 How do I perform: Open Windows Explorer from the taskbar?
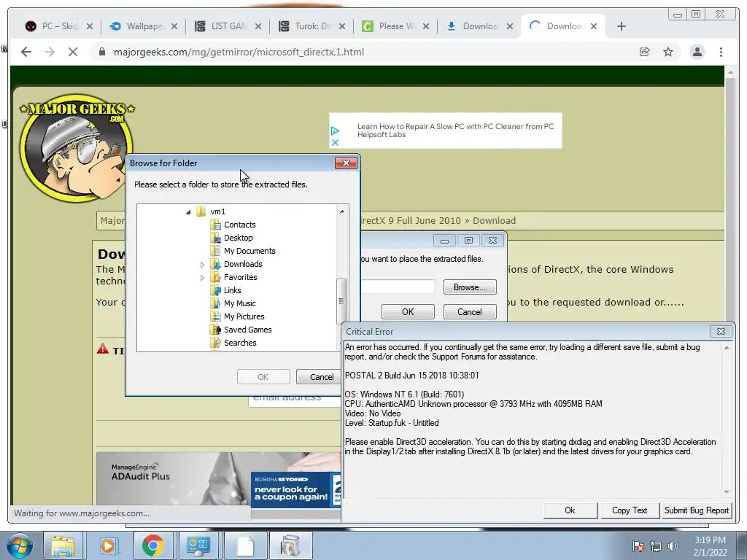point(63,545)
